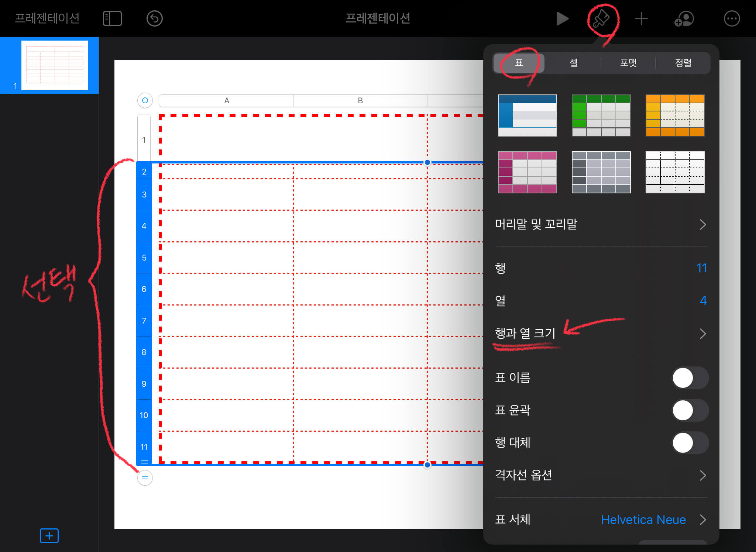Toggle the slide navigator sidebar icon
Screen dimensions: 756x552
tap(112, 18)
